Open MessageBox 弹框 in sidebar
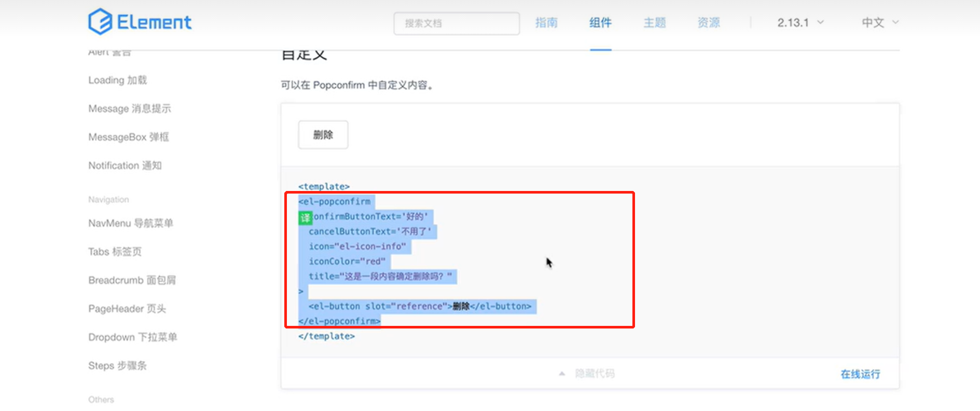 point(129,137)
